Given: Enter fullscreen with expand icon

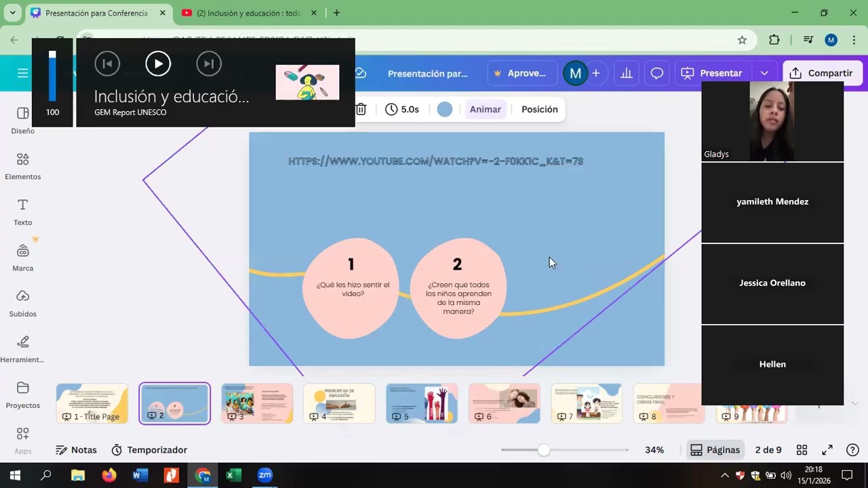Looking at the screenshot, I should 827,450.
